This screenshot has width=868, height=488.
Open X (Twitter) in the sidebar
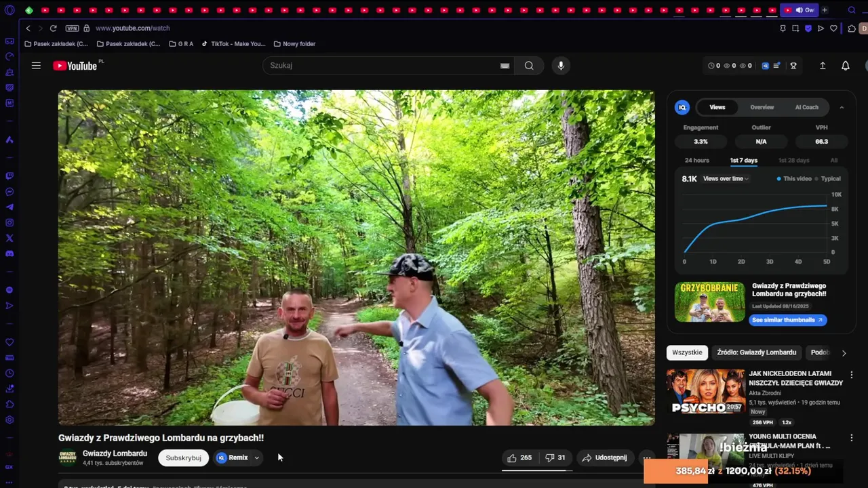tap(9, 238)
